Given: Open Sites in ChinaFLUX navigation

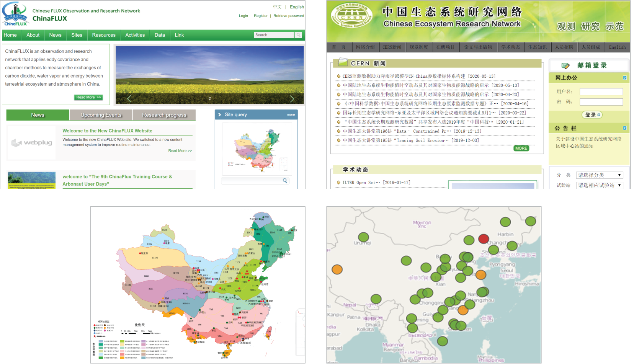Looking at the screenshot, I should [x=77, y=35].
